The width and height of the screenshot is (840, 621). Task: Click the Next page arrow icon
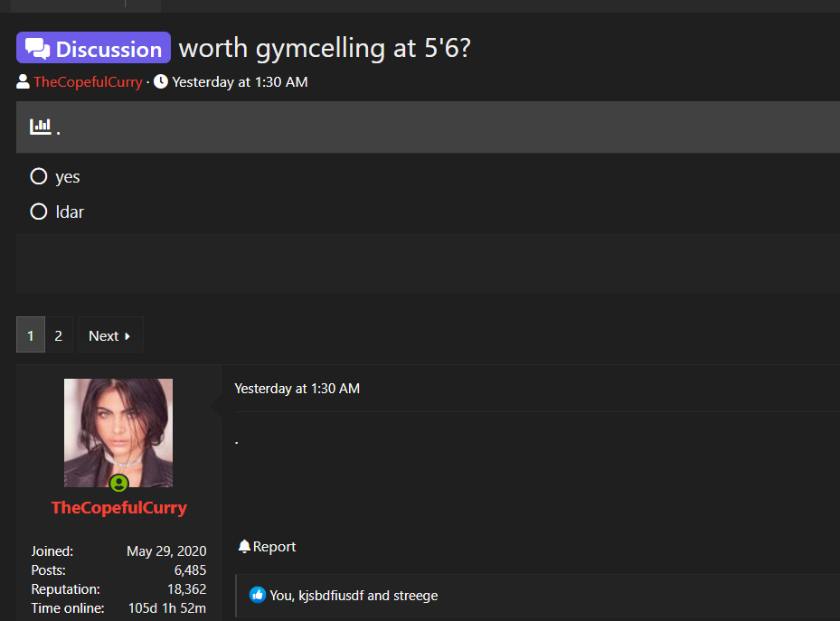tap(127, 336)
